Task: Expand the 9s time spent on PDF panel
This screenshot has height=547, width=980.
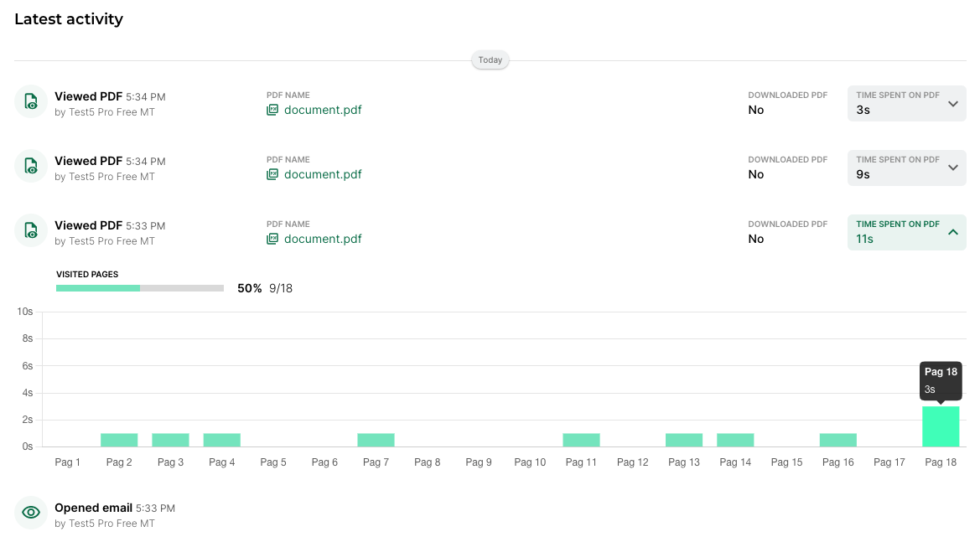Action: [952, 168]
